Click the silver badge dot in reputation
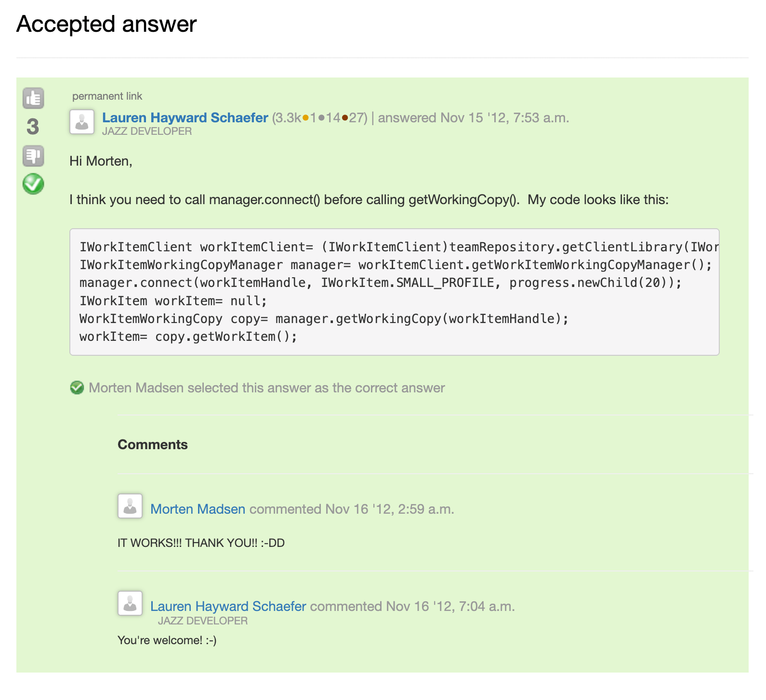 coord(321,118)
